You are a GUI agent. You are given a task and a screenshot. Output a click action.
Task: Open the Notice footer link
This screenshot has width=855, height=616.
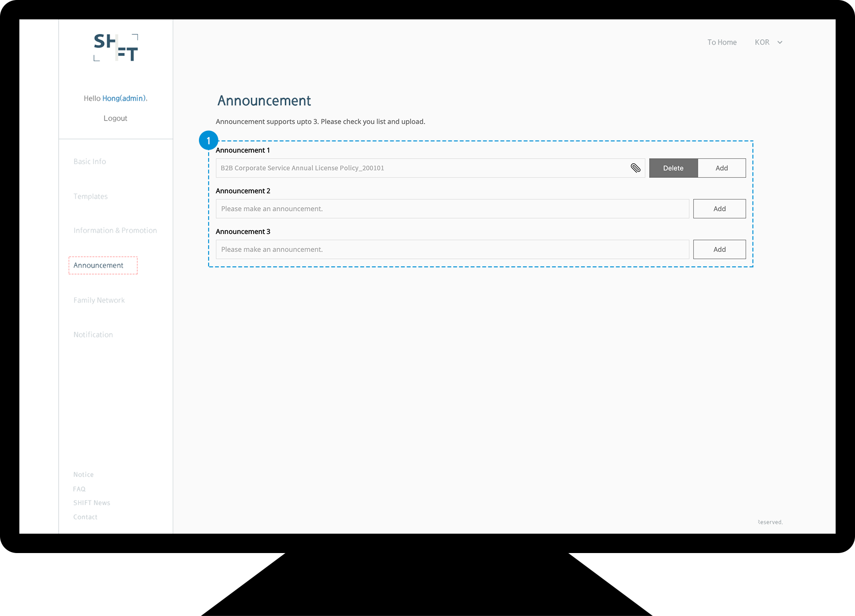pyautogui.click(x=83, y=475)
